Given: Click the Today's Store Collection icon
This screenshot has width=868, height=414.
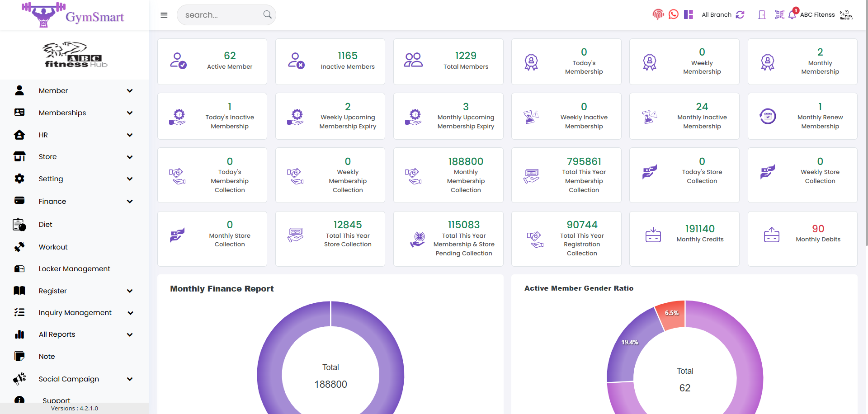Looking at the screenshot, I should pyautogui.click(x=650, y=171).
